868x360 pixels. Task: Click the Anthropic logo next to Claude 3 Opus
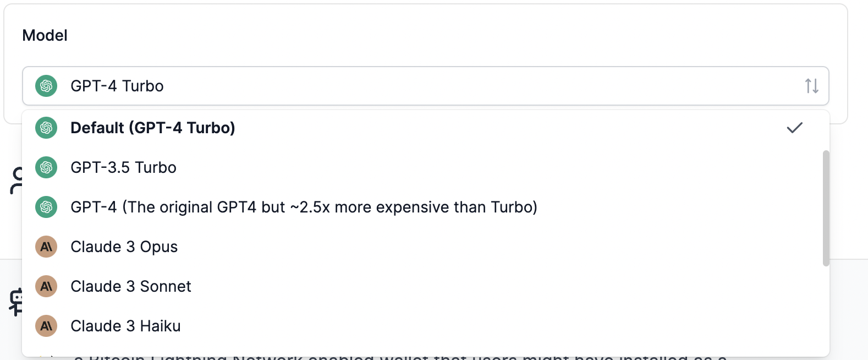tap(46, 247)
